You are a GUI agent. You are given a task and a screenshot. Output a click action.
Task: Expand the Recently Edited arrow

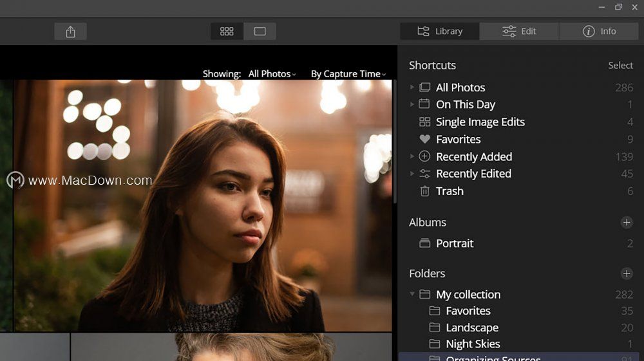(x=412, y=174)
